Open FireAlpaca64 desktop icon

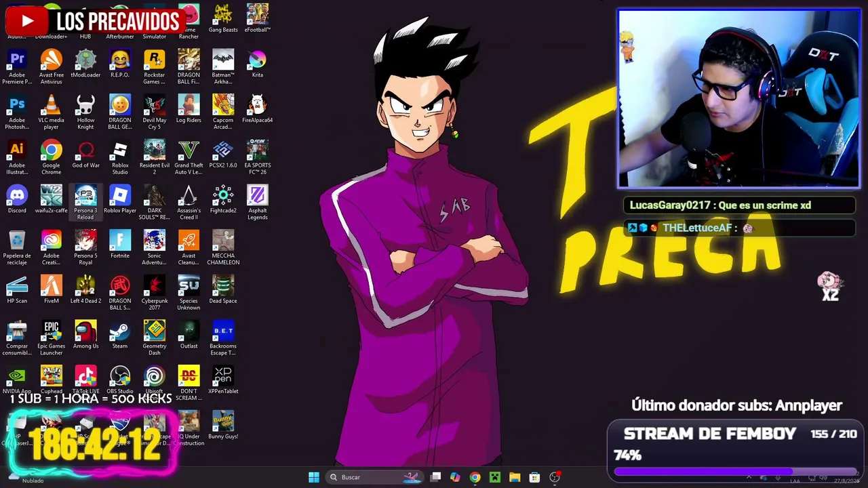(258, 109)
